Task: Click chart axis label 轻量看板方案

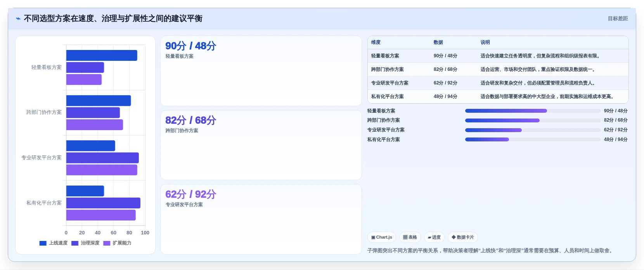Action: tap(47, 67)
